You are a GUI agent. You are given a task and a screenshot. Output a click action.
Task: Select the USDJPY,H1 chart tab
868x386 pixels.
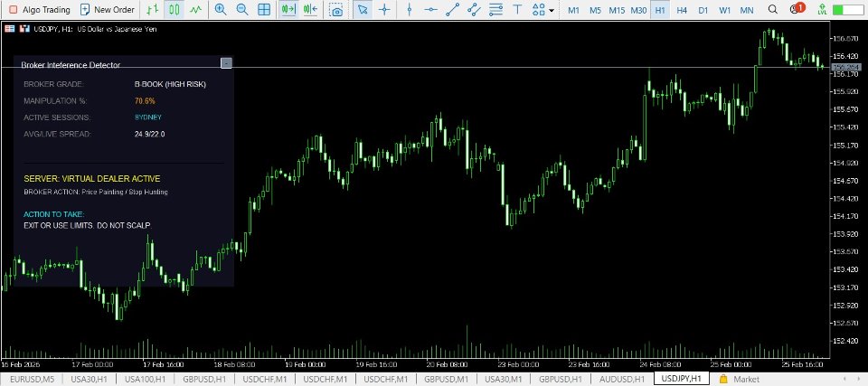(682, 379)
